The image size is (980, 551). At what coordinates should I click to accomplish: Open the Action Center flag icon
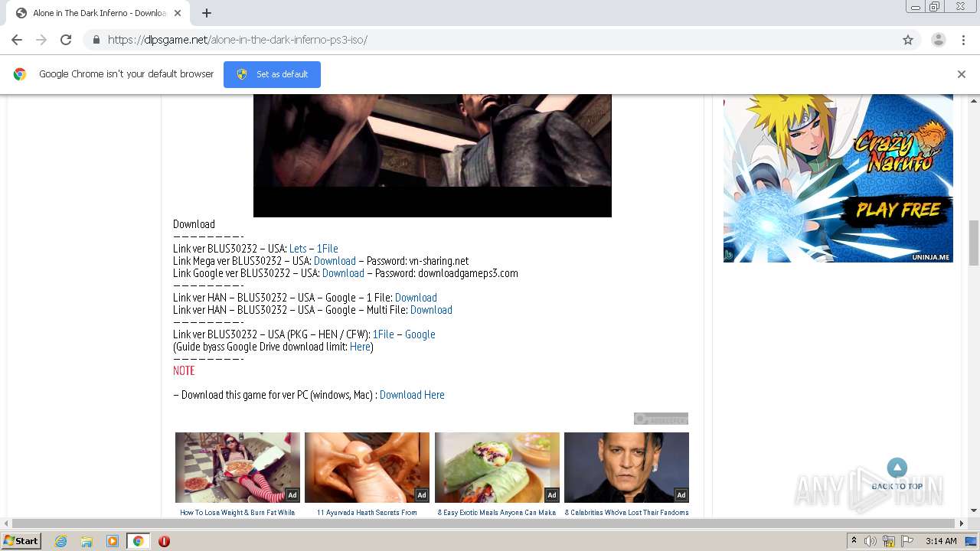pos(906,541)
